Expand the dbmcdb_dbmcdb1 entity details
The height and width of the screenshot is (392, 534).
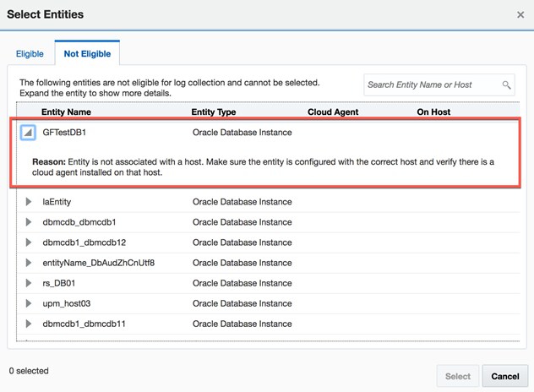click(x=29, y=222)
